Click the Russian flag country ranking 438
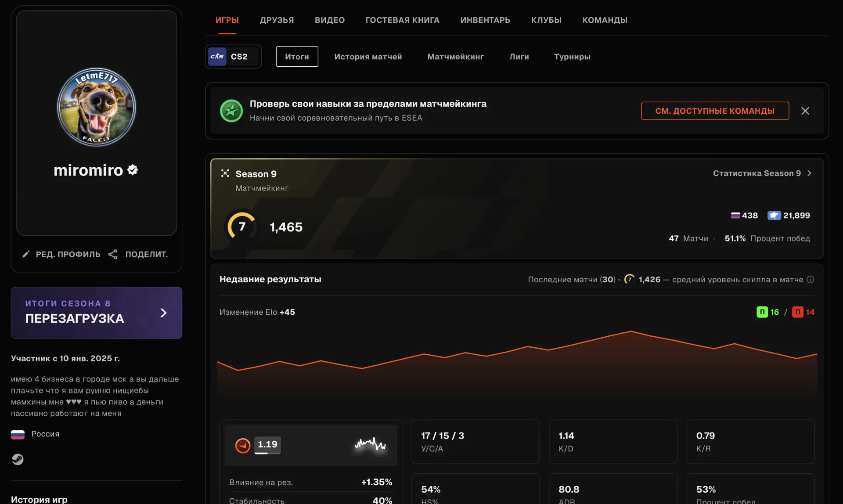 click(735, 216)
